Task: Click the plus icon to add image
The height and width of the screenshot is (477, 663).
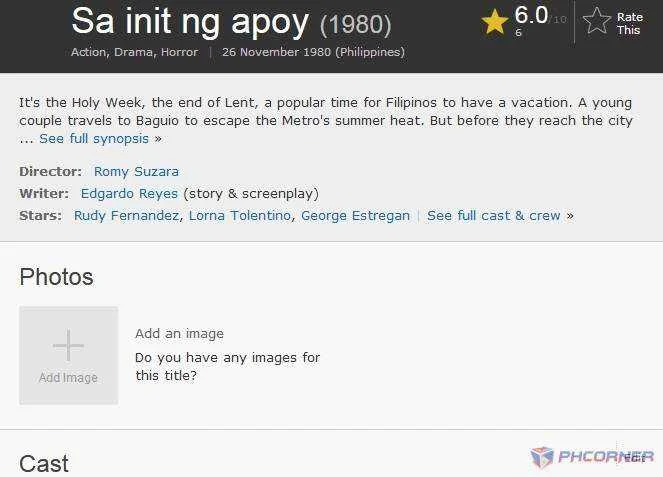Action: click(68, 345)
